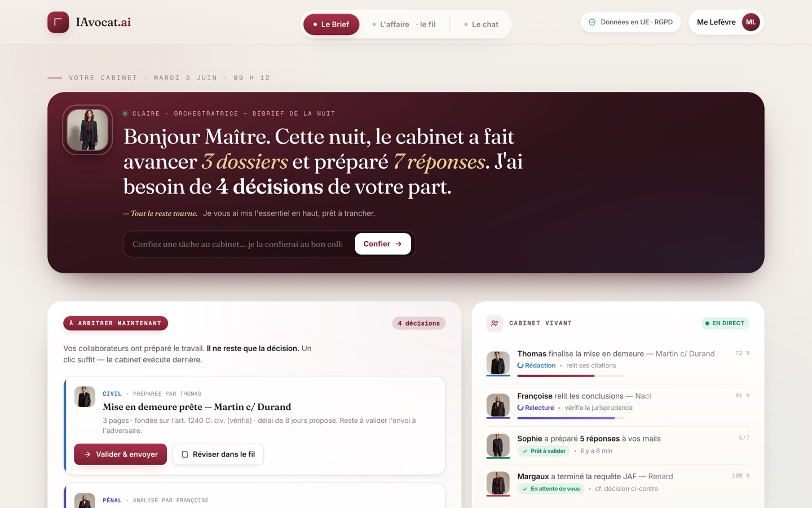Click the 100 % value
The image size is (812, 508).
point(740,476)
